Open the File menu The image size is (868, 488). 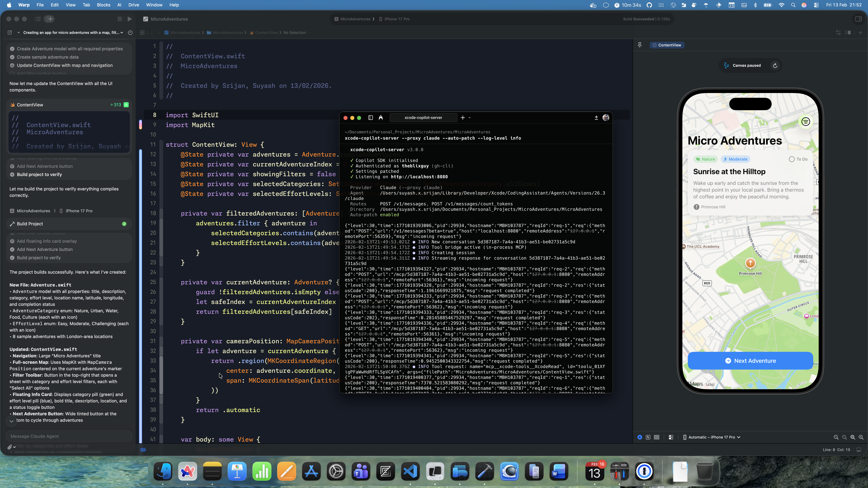[x=40, y=5]
